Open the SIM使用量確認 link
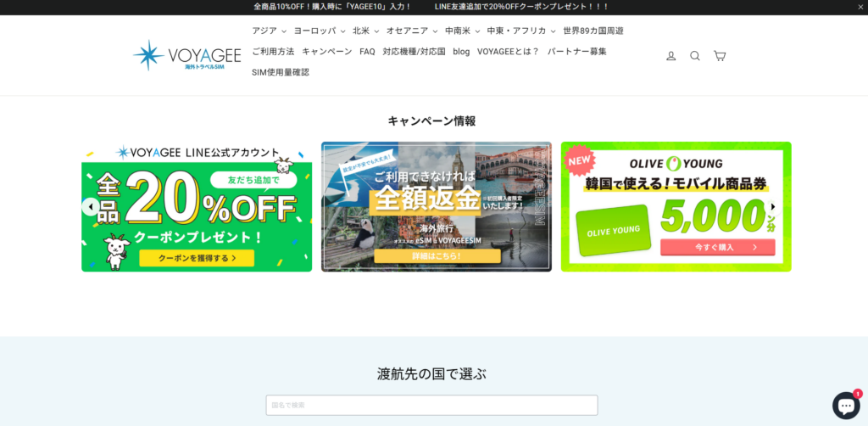This screenshot has height=426, width=868. point(281,72)
